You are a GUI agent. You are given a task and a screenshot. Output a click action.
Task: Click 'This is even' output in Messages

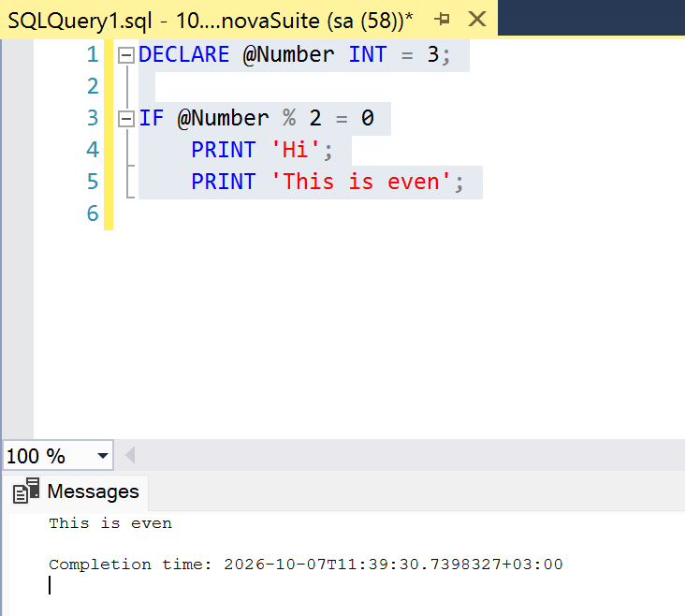pyautogui.click(x=110, y=523)
